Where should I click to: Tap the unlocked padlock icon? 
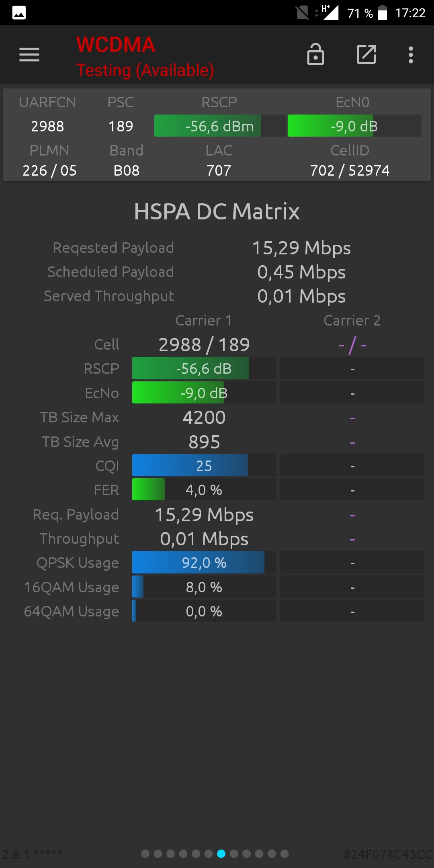[315, 55]
